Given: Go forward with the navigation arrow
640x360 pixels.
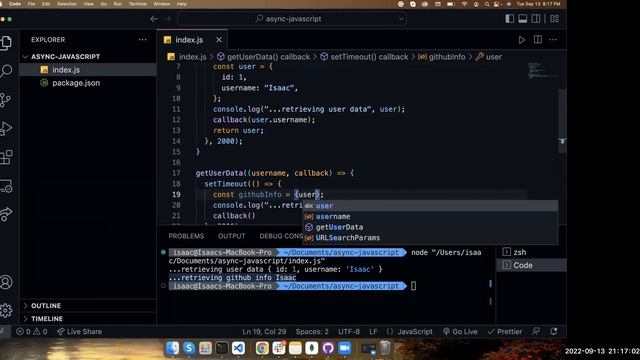Looking at the screenshot, I should tap(168, 19).
